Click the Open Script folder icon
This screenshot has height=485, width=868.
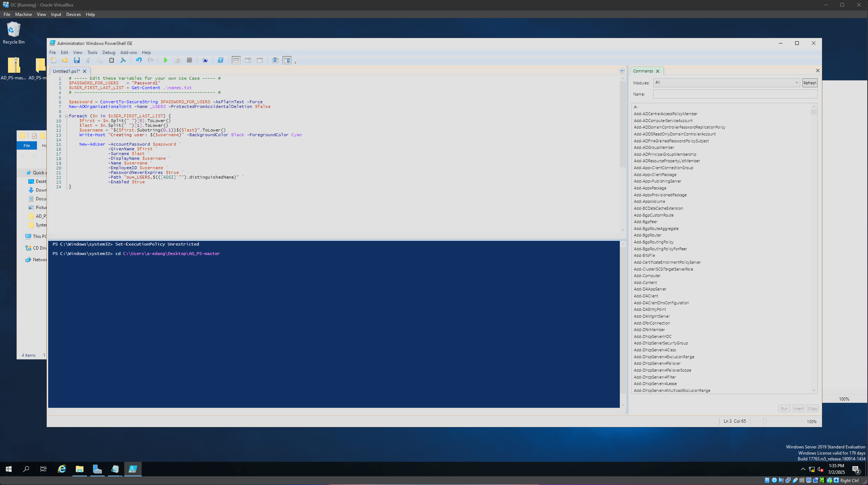coord(65,60)
